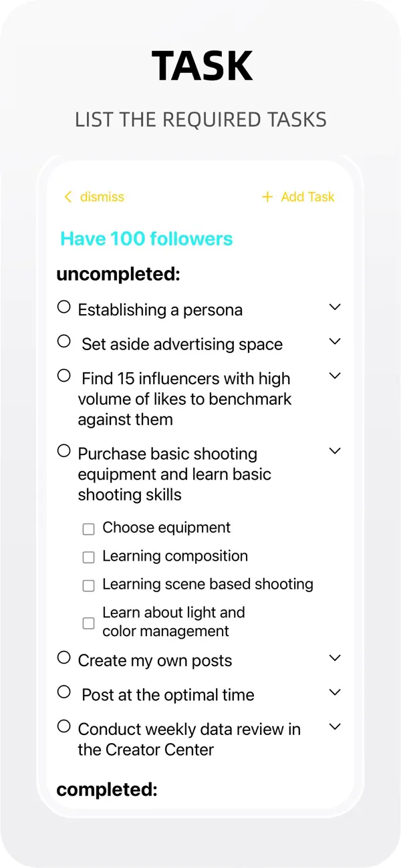Tap the plus icon for Add Task

[x=267, y=196]
